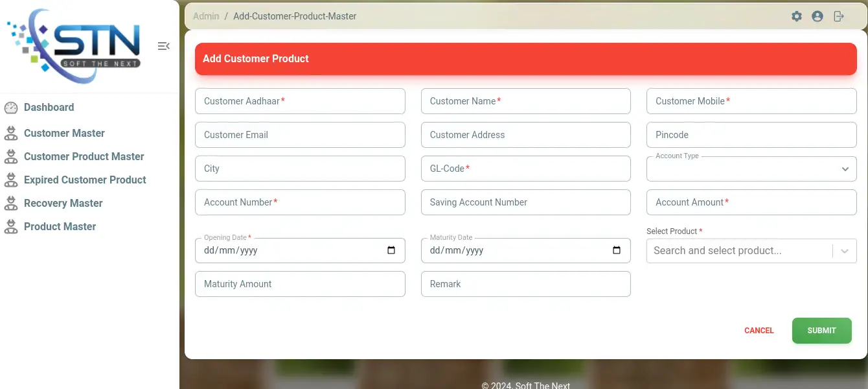Screen dimensions: 868x389
Task: Open calendar picker for Maturity Date
Action: tap(617, 250)
